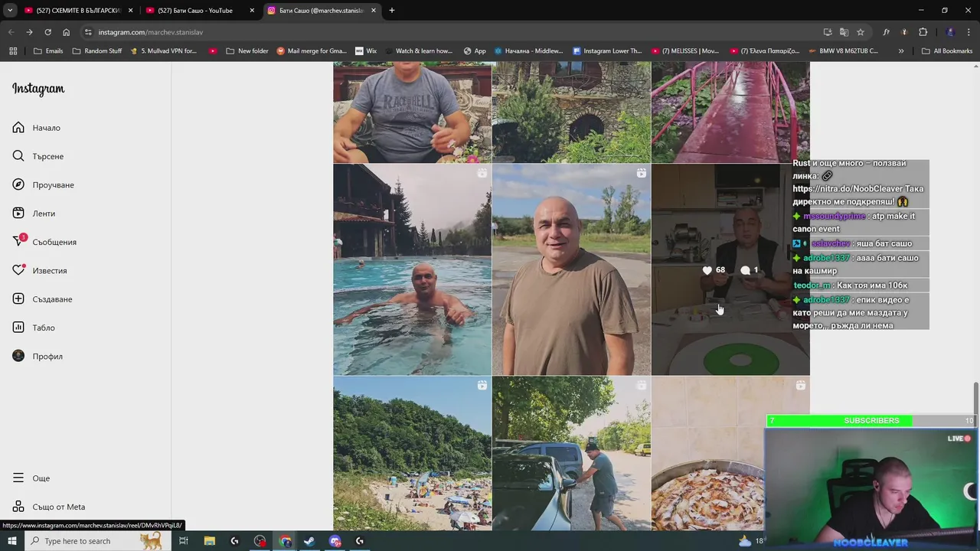Image resolution: width=980 pixels, height=551 pixels.
Task: Open the kitchen reel with 68 likes
Action: point(730,269)
